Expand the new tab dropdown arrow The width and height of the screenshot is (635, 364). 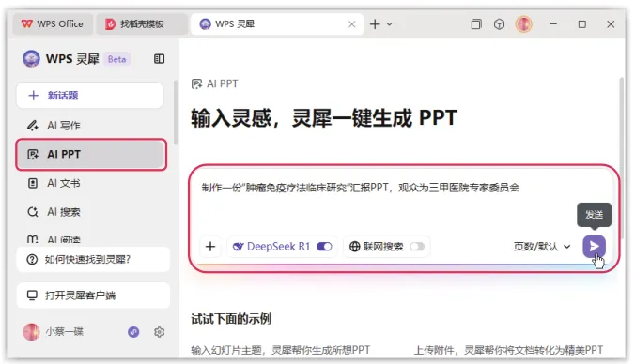point(389,24)
